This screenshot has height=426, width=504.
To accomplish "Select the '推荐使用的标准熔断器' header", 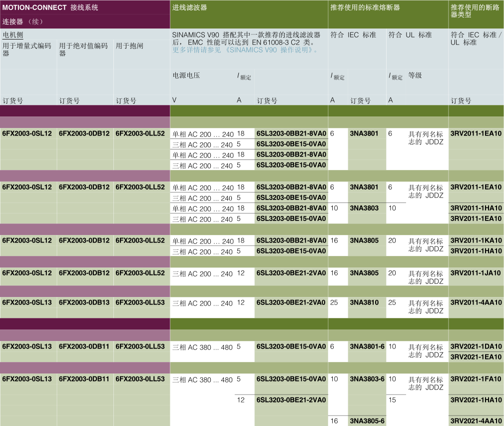I will click(365, 7).
